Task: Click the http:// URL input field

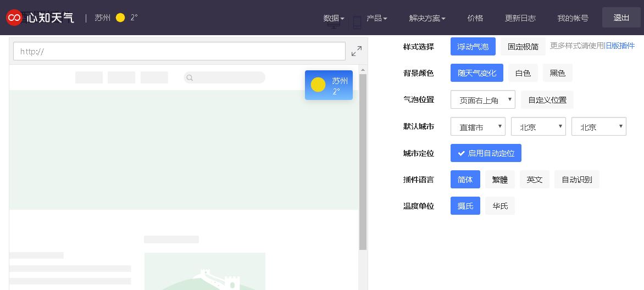Action: point(180,51)
